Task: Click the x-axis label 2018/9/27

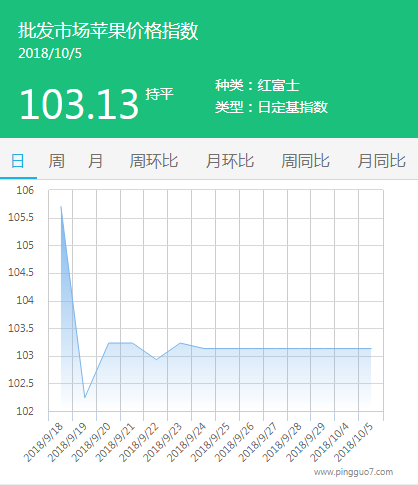Action: tap(259, 442)
